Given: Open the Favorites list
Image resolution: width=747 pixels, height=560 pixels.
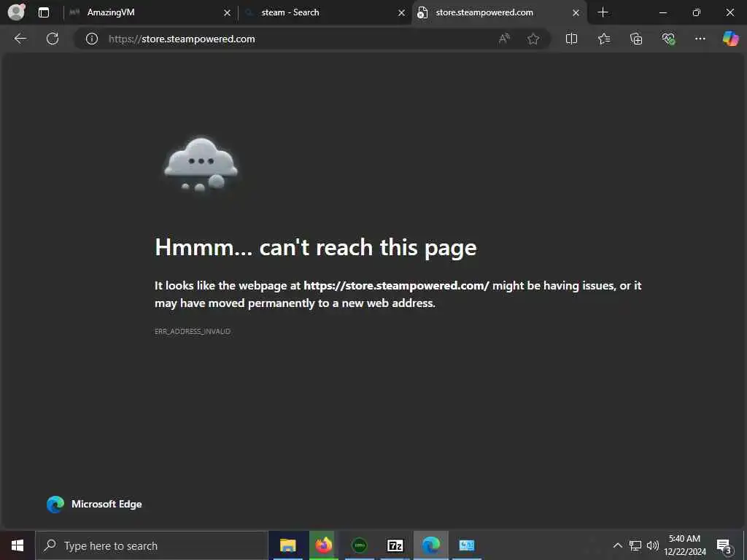Looking at the screenshot, I should pyautogui.click(x=603, y=39).
